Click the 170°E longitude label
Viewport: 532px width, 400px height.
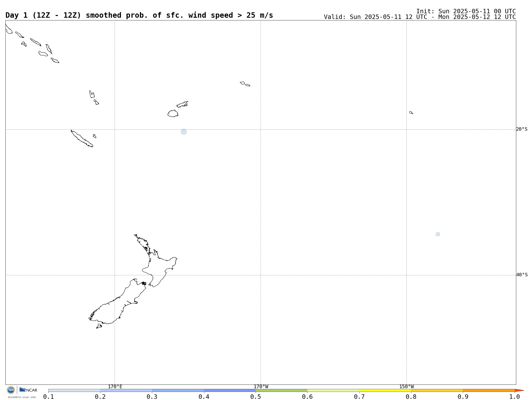(x=115, y=386)
